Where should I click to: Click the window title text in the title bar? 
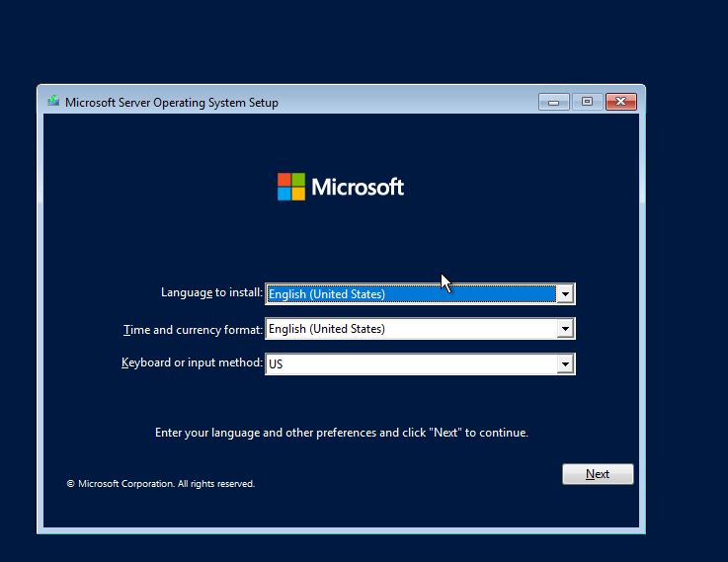[172, 102]
